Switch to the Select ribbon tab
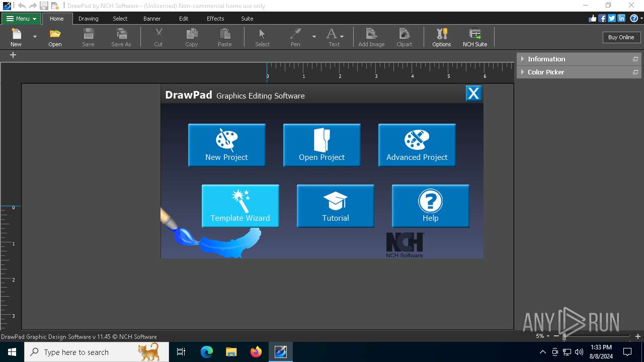Image resolution: width=644 pixels, height=362 pixels. (120, 19)
